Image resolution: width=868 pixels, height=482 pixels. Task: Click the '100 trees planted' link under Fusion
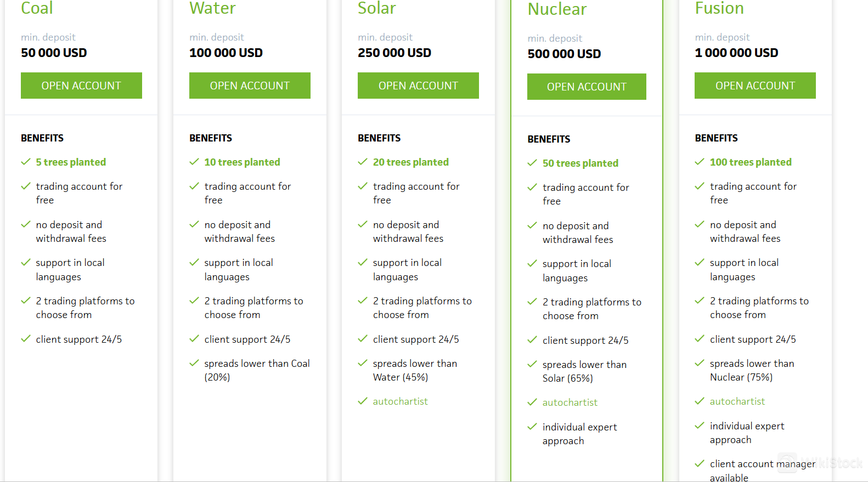click(750, 162)
